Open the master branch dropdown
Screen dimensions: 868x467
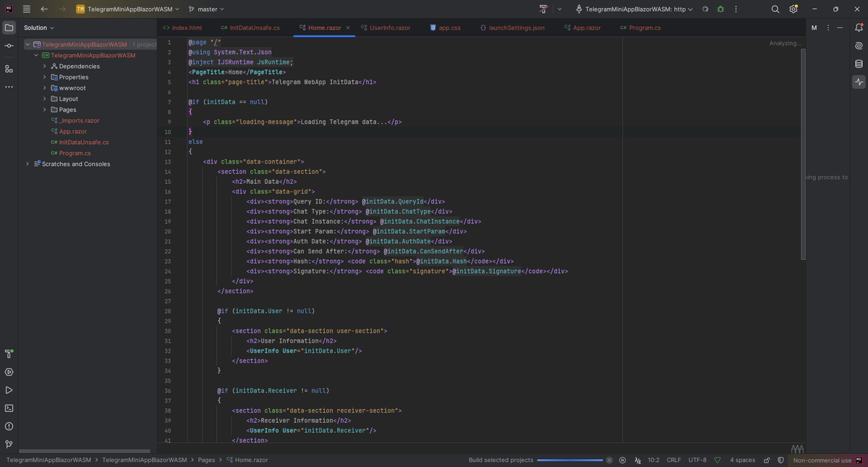[x=206, y=9]
